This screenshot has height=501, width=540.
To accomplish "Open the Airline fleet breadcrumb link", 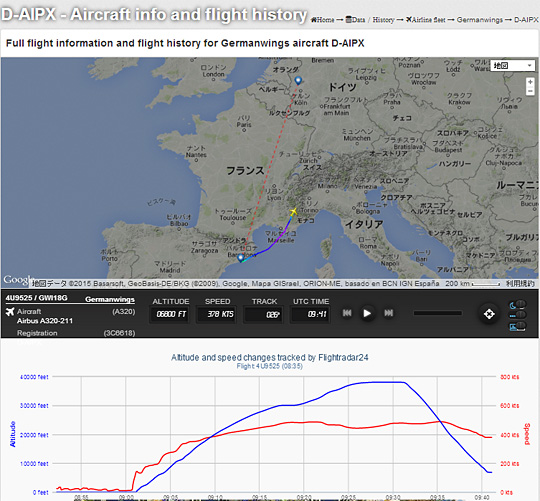I will pos(425,20).
